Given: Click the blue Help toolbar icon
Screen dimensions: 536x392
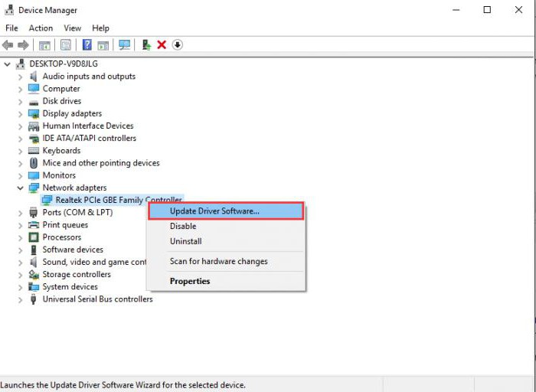Looking at the screenshot, I should coord(87,45).
